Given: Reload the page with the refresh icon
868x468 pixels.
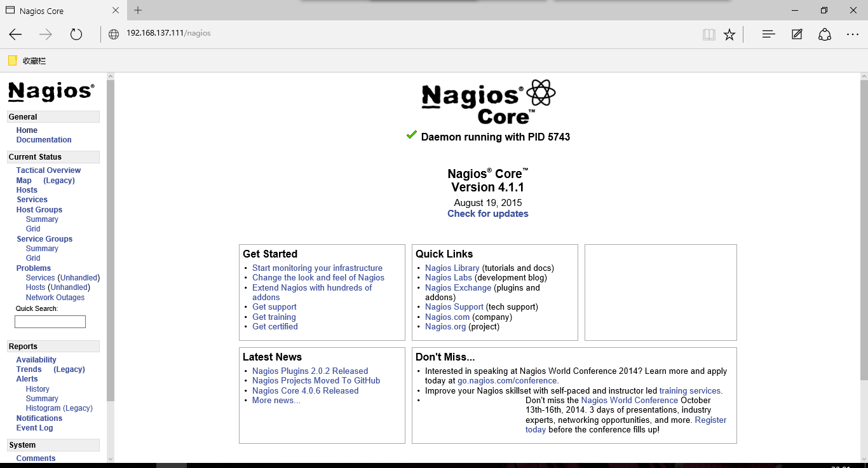Looking at the screenshot, I should (x=76, y=34).
